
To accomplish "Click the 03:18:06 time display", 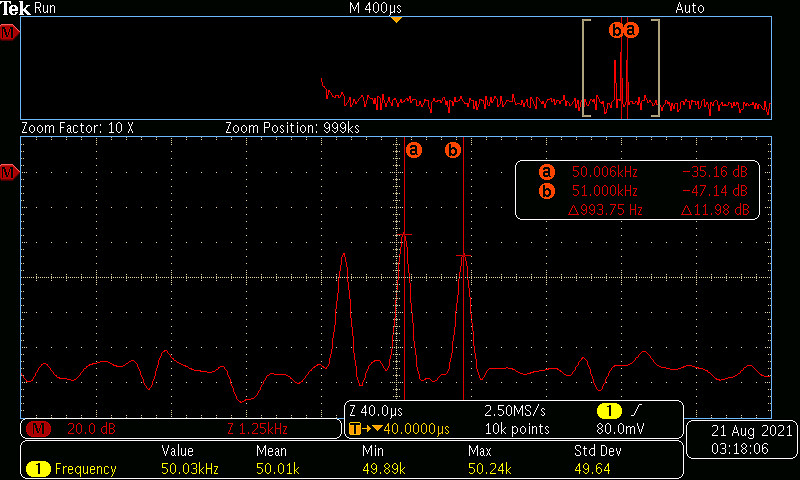I will pyautogui.click(x=740, y=449).
